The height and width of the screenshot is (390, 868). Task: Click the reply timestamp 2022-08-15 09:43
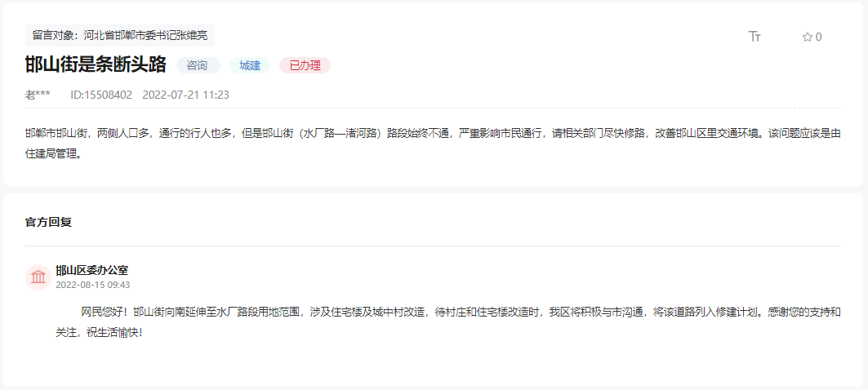click(x=93, y=284)
